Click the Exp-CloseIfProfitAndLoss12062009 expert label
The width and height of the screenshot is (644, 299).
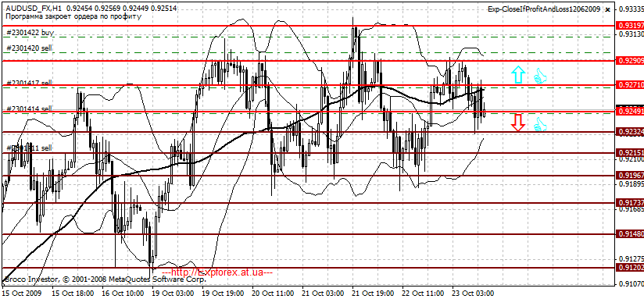pos(544,9)
